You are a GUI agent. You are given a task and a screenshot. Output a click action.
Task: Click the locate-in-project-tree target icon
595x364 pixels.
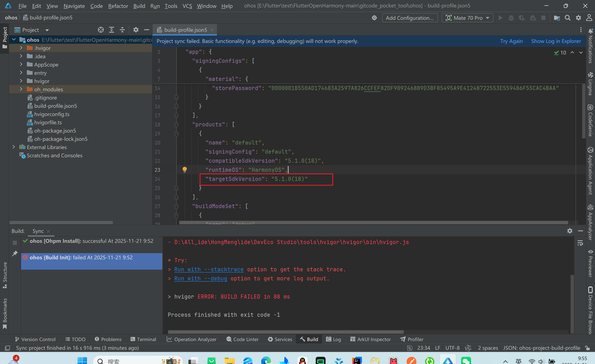(101, 30)
